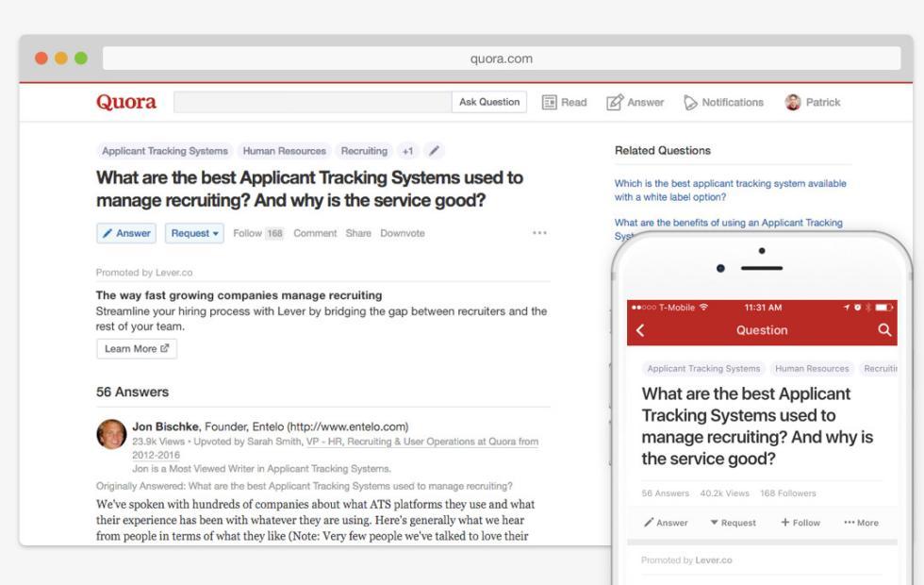Click Jon Bischke's profile photo

coord(111,434)
